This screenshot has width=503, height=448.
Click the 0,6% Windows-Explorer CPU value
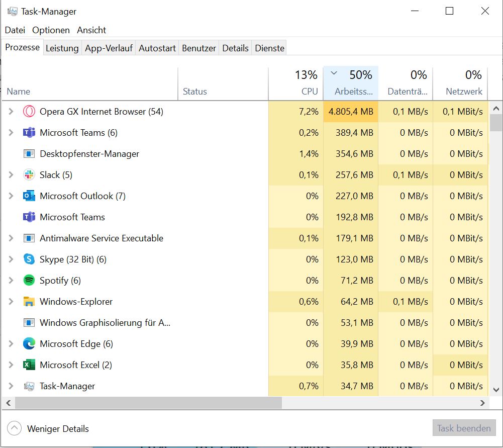click(x=309, y=302)
